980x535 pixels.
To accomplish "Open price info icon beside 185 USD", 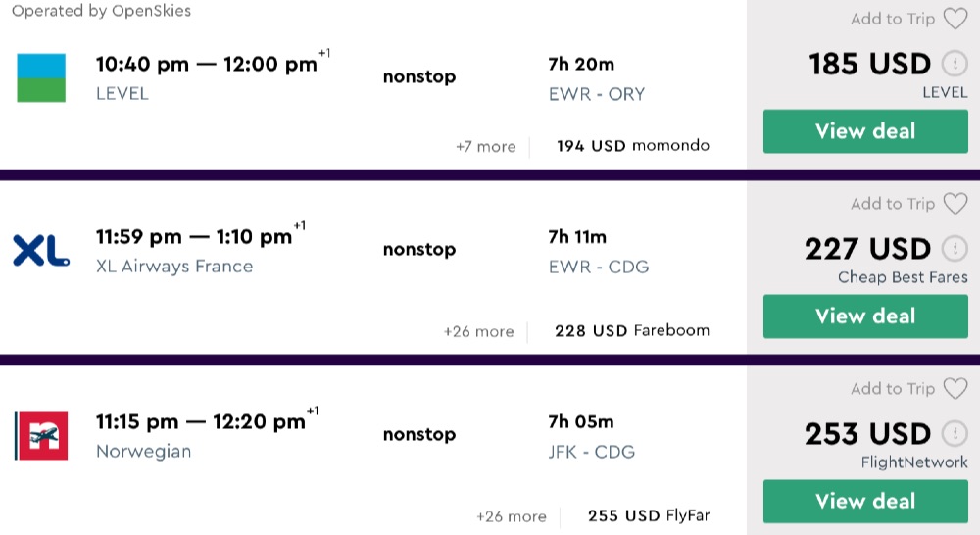I will tap(953, 65).
